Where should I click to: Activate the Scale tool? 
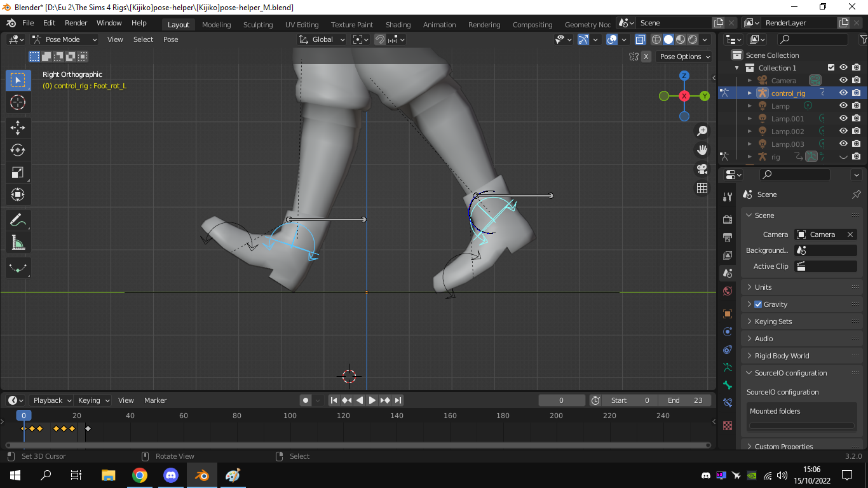point(18,172)
